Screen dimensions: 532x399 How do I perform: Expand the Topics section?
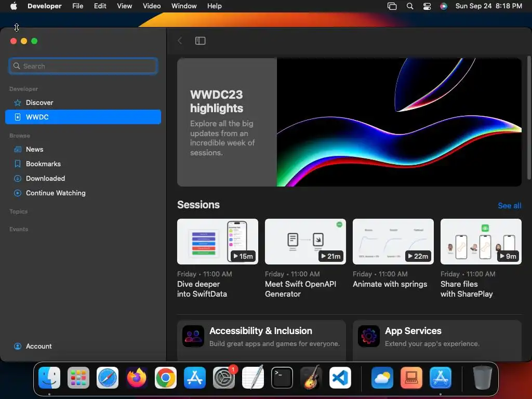(x=18, y=211)
